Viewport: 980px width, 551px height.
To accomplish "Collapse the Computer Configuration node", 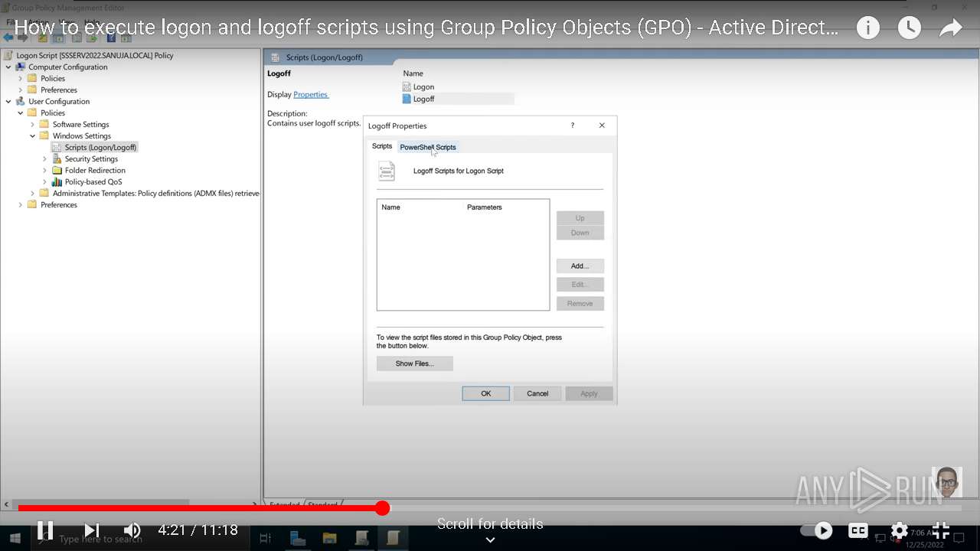I will click(8, 67).
